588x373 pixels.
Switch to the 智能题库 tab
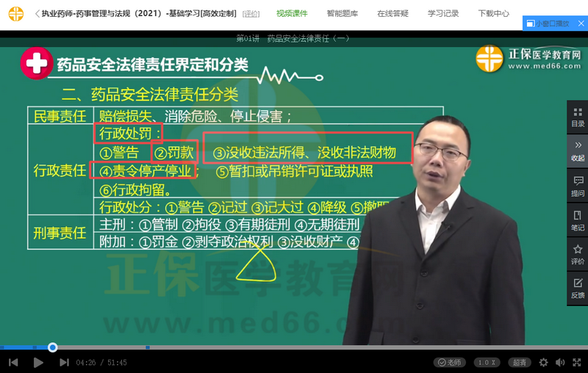tap(342, 14)
